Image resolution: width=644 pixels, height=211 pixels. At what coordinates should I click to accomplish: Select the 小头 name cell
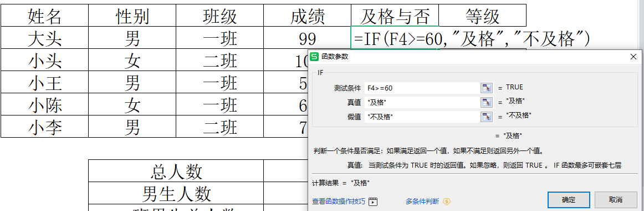pos(44,60)
